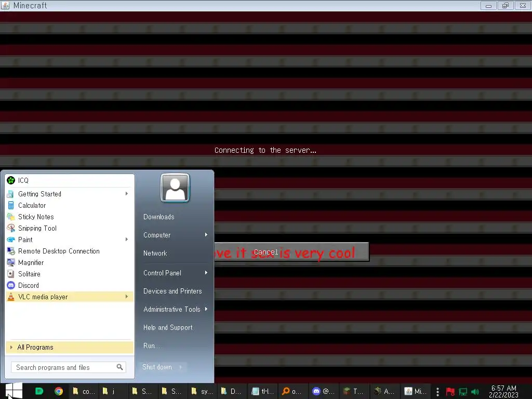Launch Getting Started
This screenshot has height=399, width=532.
tap(70, 194)
